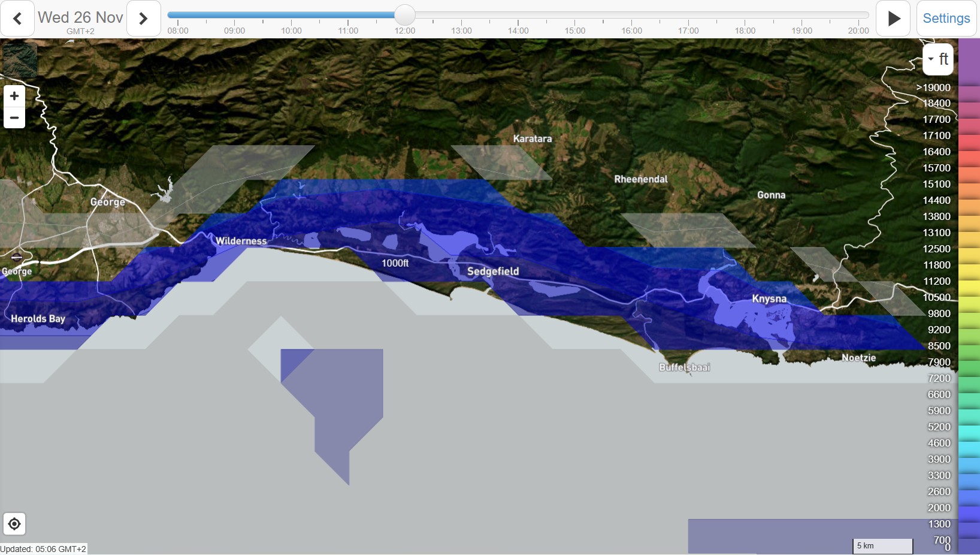Click the Knysna place label
This screenshot has height=555, width=980.
769,298
